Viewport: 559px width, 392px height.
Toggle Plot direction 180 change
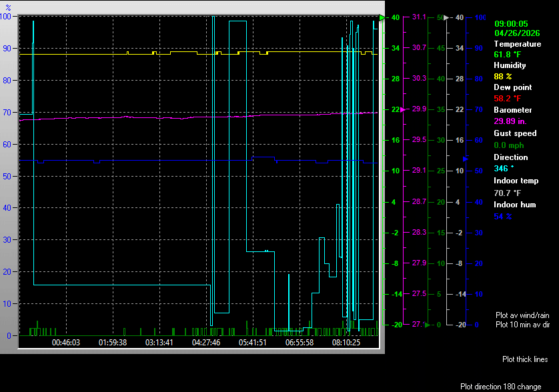(501, 386)
